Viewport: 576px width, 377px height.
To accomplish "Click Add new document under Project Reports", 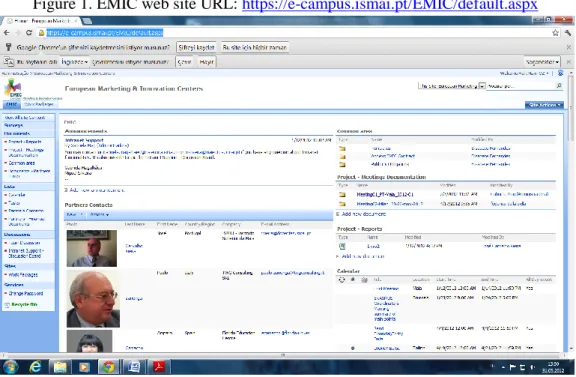I will point(363,256).
